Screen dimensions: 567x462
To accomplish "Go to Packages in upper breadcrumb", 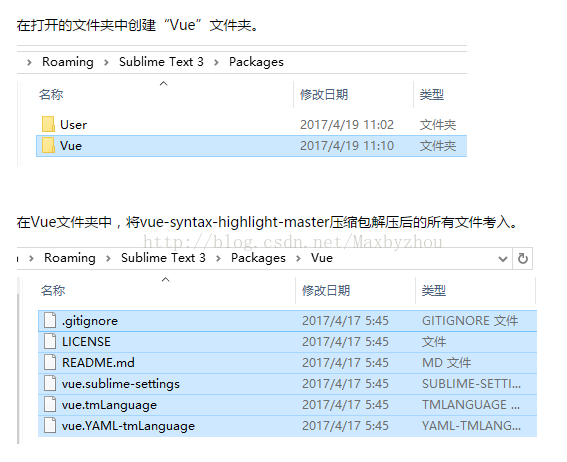I will [256, 62].
